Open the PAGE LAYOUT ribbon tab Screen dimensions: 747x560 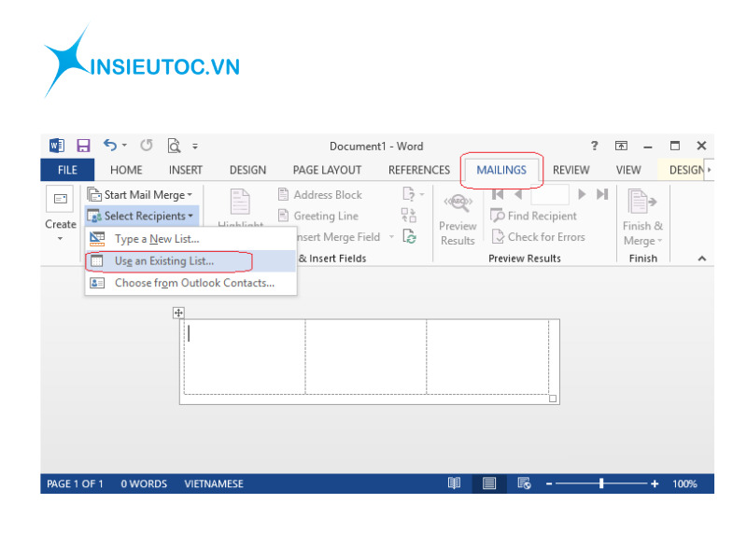pos(327,170)
